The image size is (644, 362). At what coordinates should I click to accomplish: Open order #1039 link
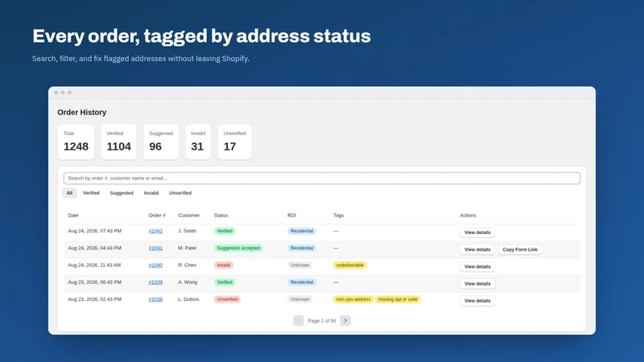click(155, 282)
